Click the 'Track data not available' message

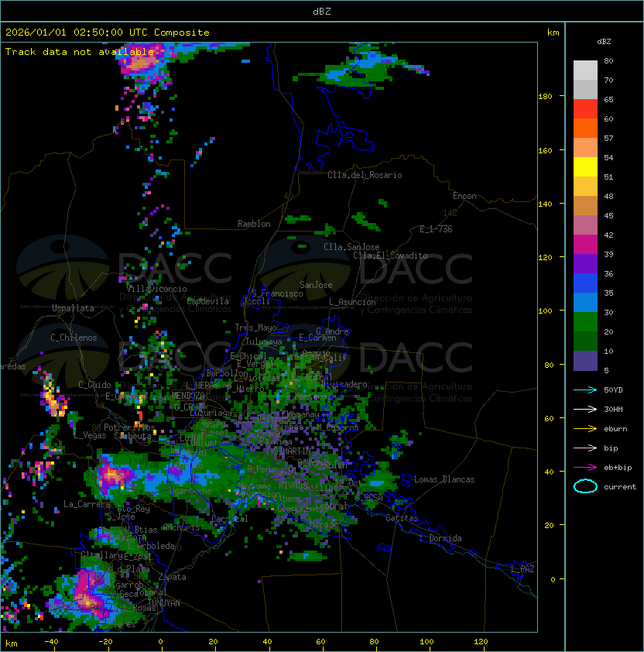[x=80, y=52]
